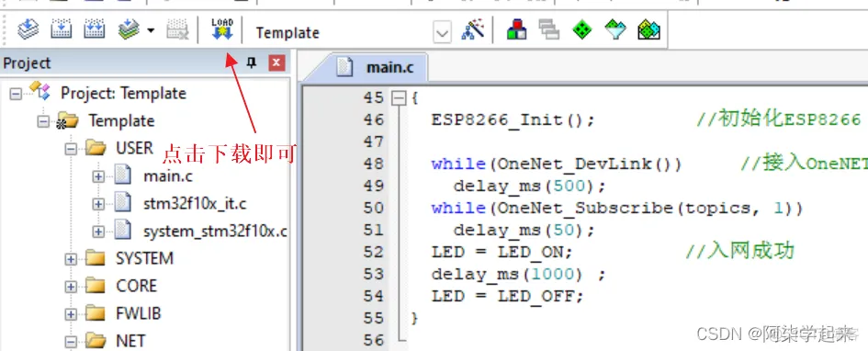Screen dimensions: 868x351
Task: Collapse the NET folder group
Action: coord(71,341)
